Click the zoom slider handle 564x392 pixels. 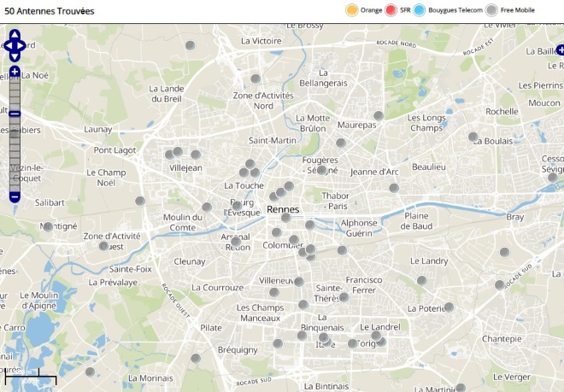tap(15, 114)
